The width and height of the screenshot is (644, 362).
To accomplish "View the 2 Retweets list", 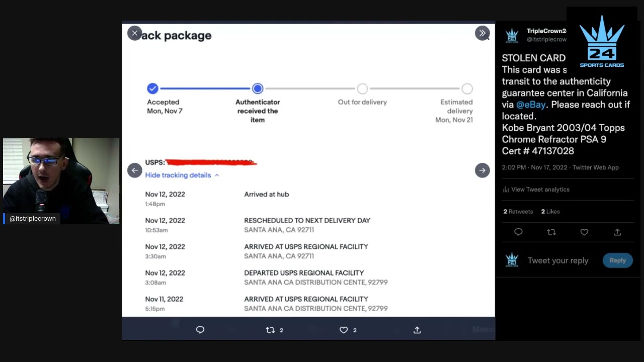I will tap(518, 212).
